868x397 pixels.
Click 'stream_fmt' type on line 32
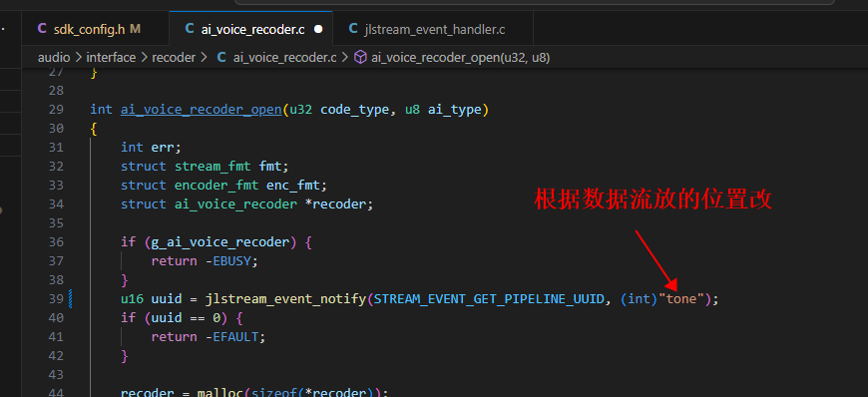(x=213, y=167)
